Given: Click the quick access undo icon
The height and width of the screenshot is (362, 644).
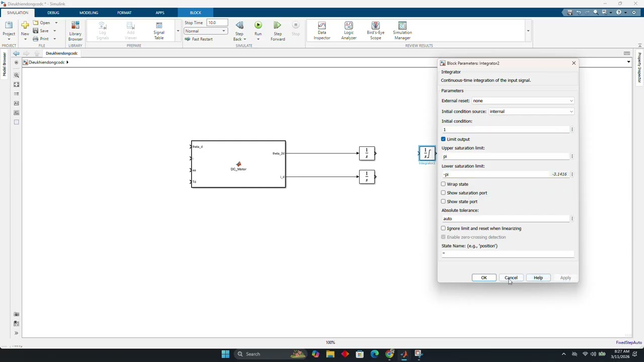Looking at the screenshot, I should click(x=578, y=13).
